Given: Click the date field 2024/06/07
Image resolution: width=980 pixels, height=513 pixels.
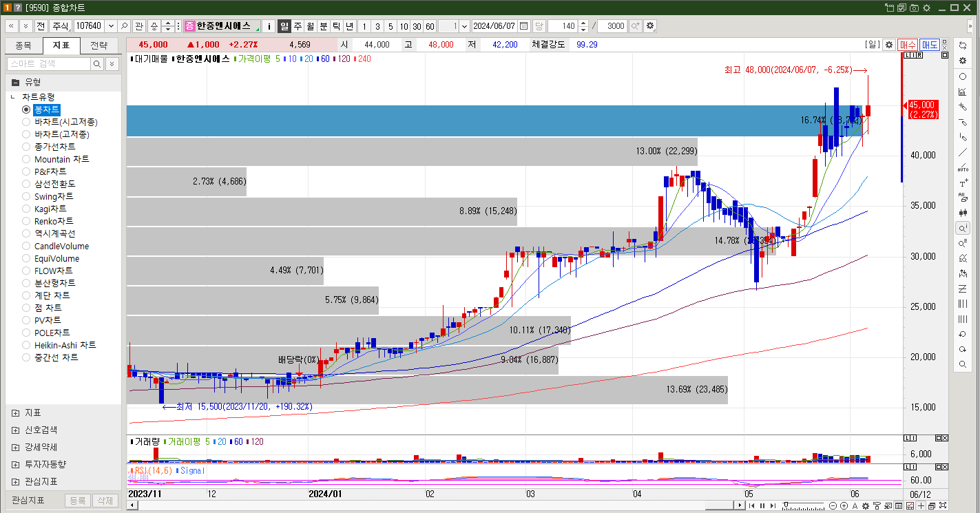Looking at the screenshot, I should click(x=494, y=25).
